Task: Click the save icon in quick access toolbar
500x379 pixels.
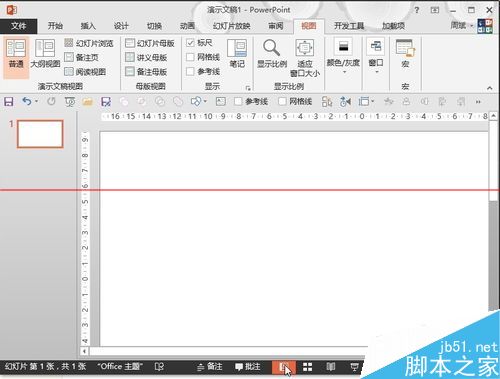Action: tap(9, 101)
